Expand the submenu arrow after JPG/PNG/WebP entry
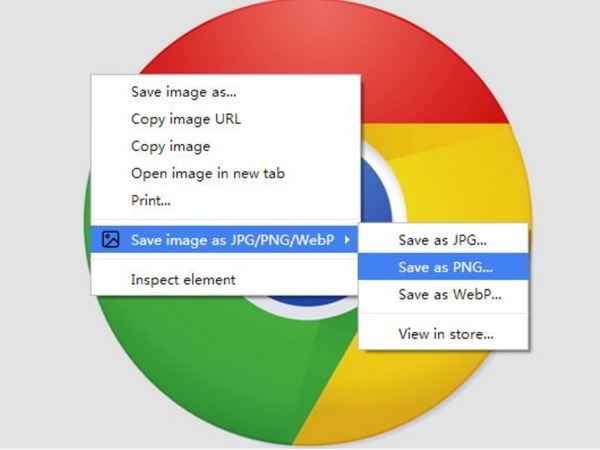600x450 pixels. point(347,240)
